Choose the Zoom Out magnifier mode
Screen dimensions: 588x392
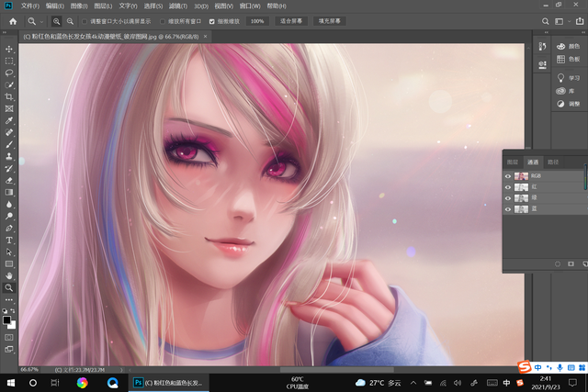70,21
